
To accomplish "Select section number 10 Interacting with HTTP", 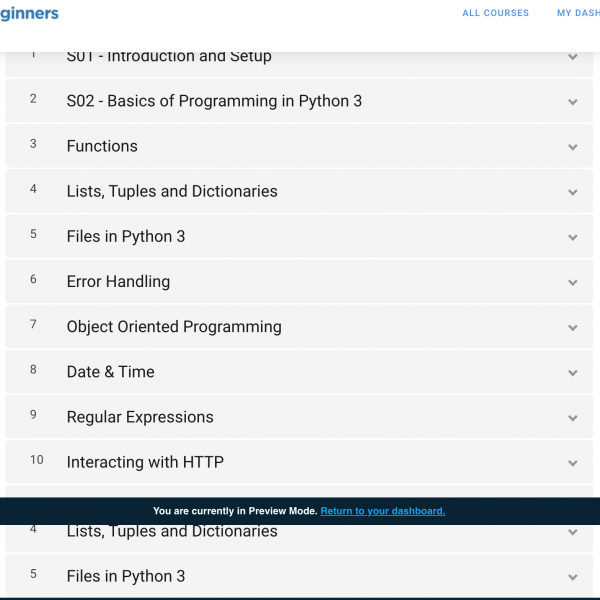I will tap(299, 462).
